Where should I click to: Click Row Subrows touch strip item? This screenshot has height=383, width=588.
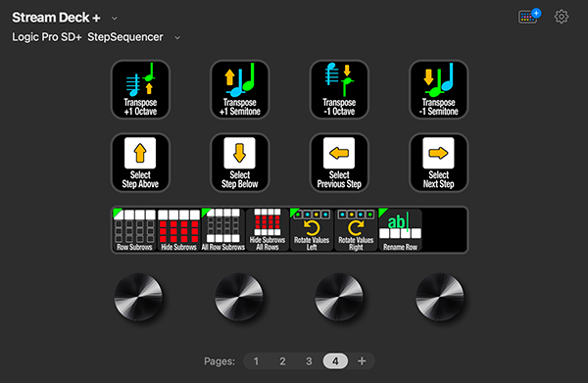point(134,230)
